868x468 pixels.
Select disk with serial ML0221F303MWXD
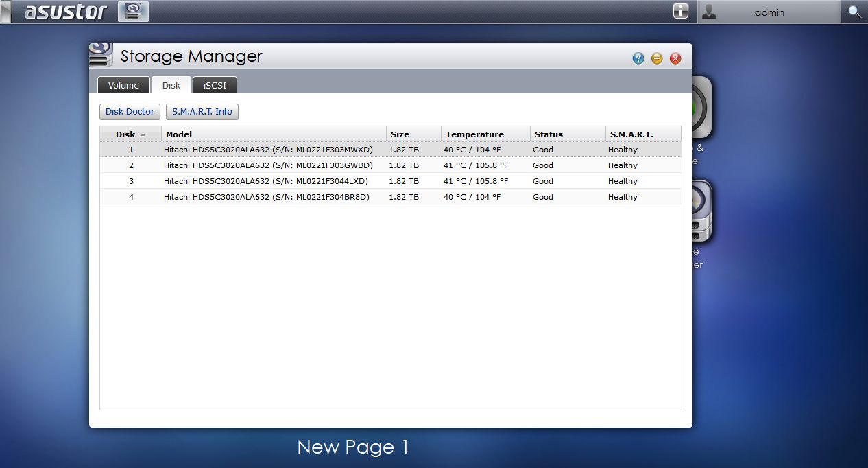pyautogui.click(x=391, y=150)
